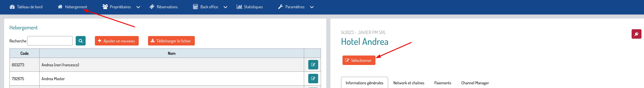
Task: Open the Paiements tab
Action: click(443, 83)
